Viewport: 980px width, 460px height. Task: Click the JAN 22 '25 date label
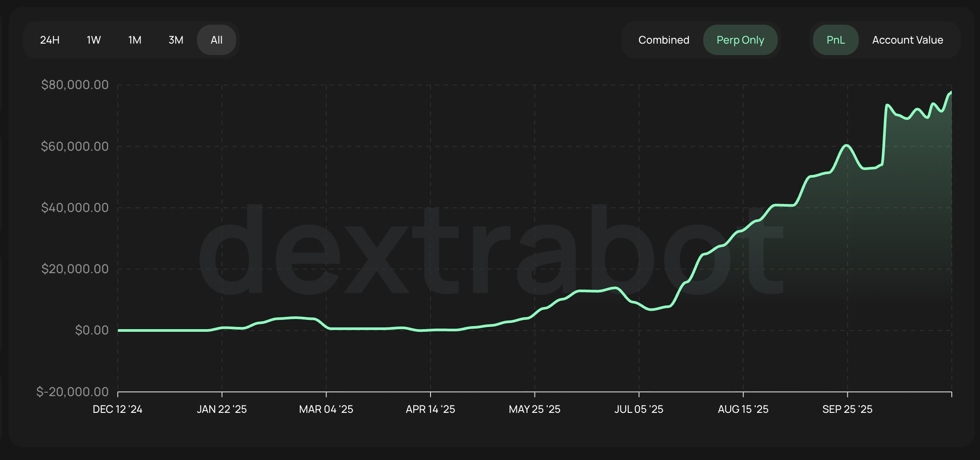[x=222, y=409]
